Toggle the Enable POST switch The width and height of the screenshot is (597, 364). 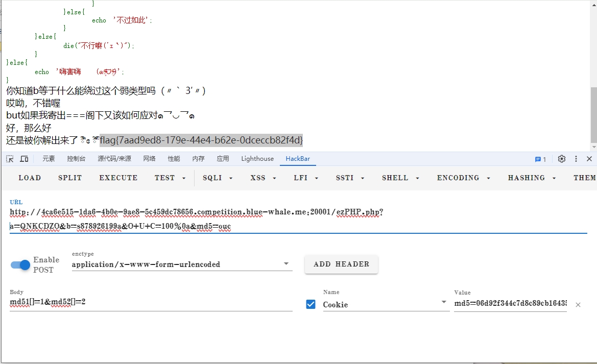coord(20,265)
